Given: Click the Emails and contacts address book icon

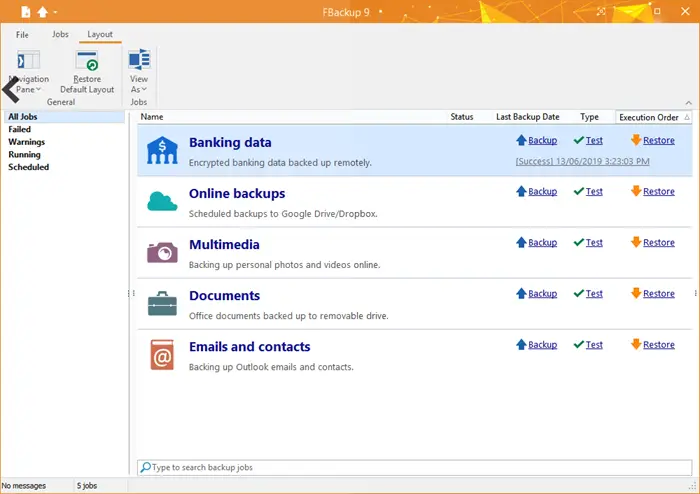Looking at the screenshot, I should pyautogui.click(x=162, y=355).
